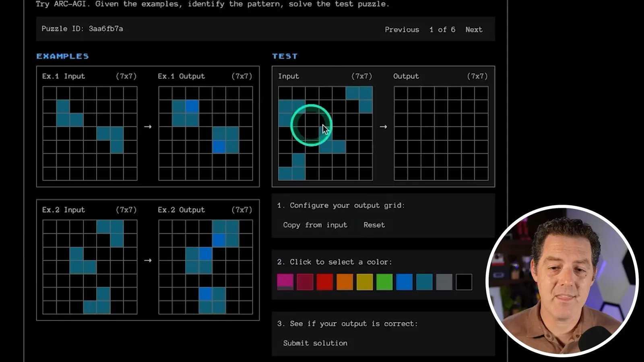
Task: Select the teal color swatch
Action: tap(424, 282)
